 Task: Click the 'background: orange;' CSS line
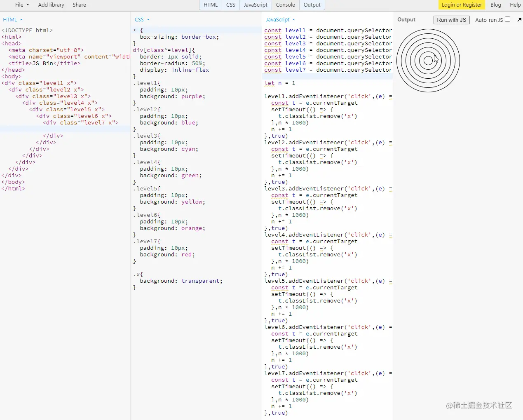172,228
